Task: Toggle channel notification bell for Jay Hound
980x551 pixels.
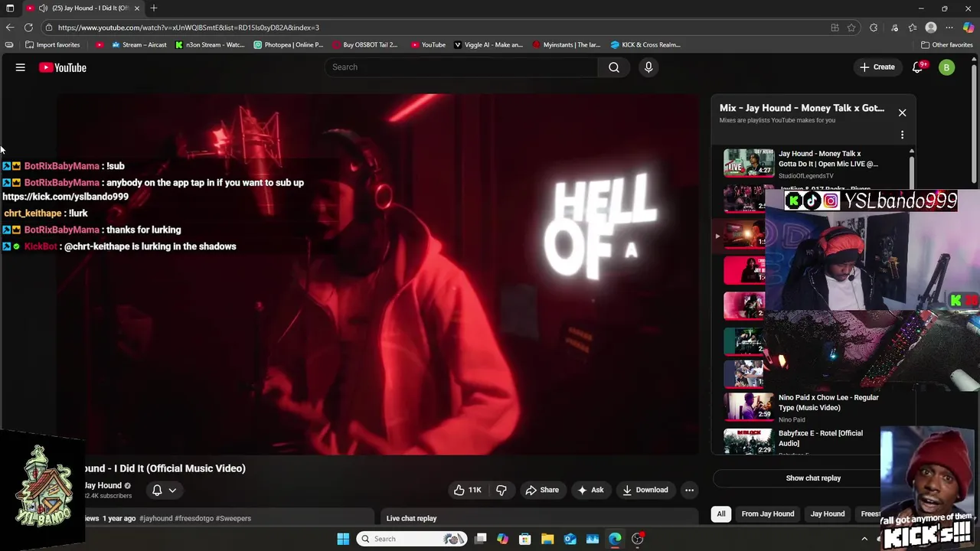Action: click(x=157, y=491)
